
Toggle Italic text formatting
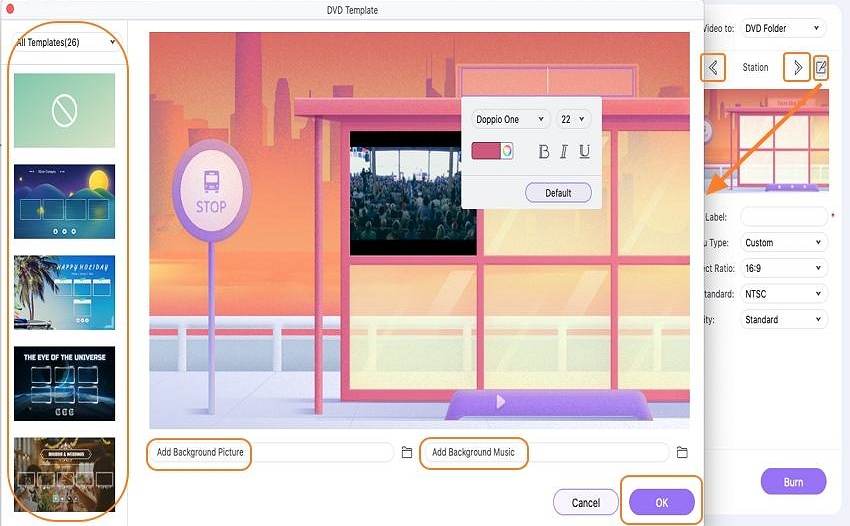point(564,152)
